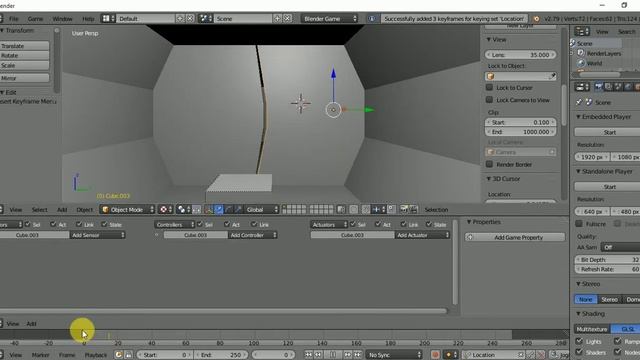The height and width of the screenshot is (360, 640).
Task: Open the Global orientation dropdown
Action: click(262, 210)
